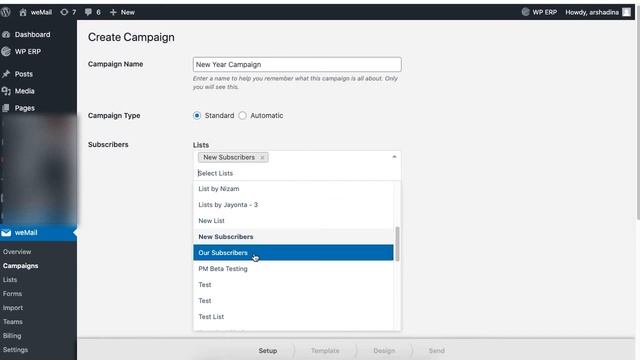This screenshot has width=640, height=360.
Task: Click WP ERP globe icon in admin bar
Action: click(526, 12)
